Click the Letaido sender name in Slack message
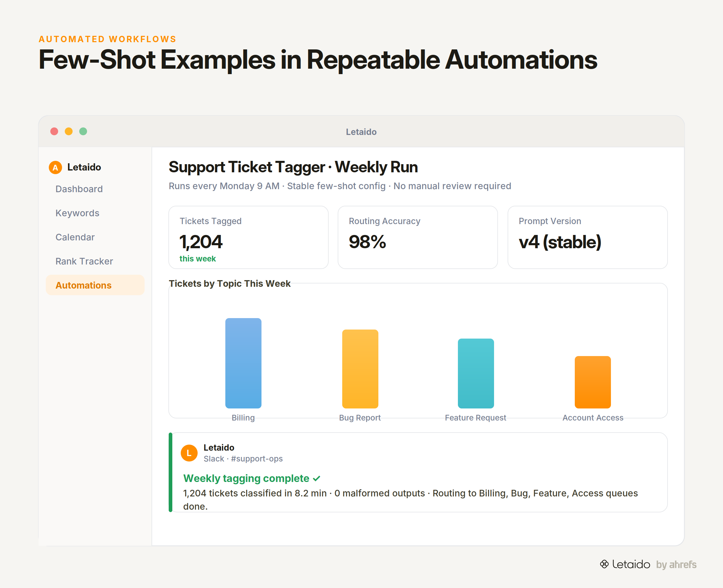This screenshot has width=723, height=588. click(x=219, y=448)
